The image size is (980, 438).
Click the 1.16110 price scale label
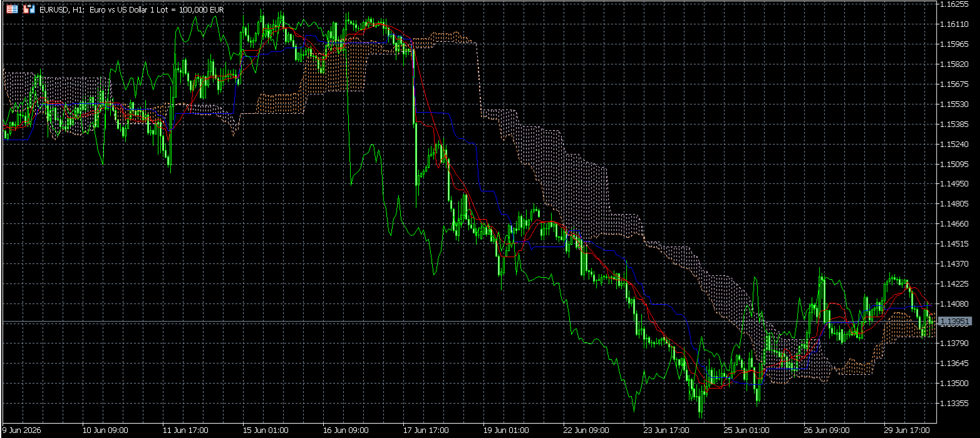pyautogui.click(x=955, y=24)
